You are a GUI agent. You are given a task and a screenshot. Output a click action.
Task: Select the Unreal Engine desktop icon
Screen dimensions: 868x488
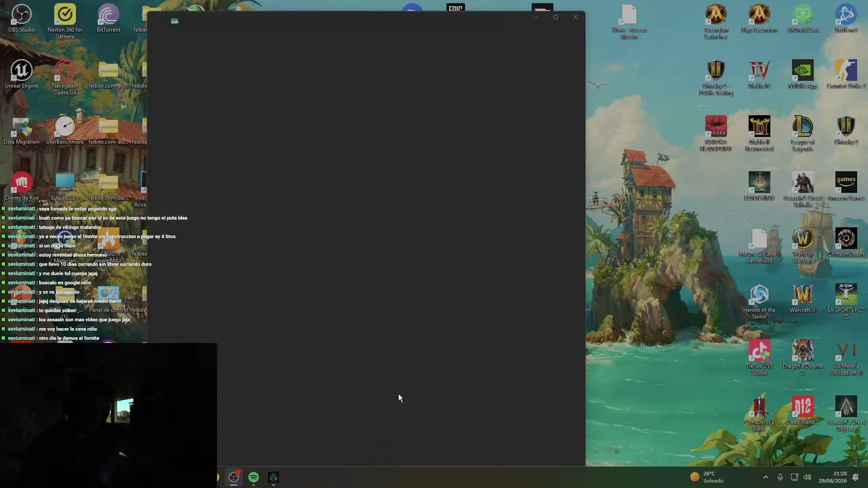pyautogui.click(x=22, y=74)
